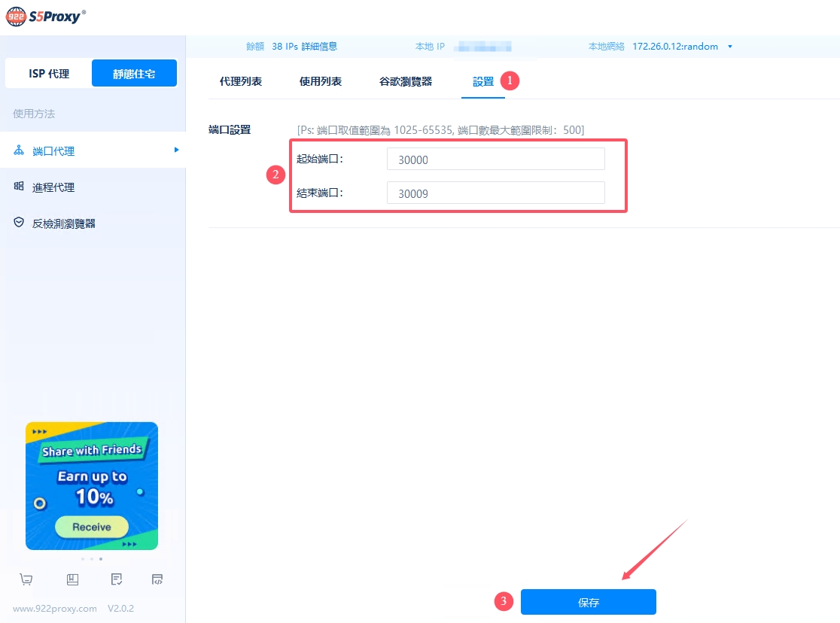
Task: Open the bookmark guide book icon
Action: (x=72, y=579)
